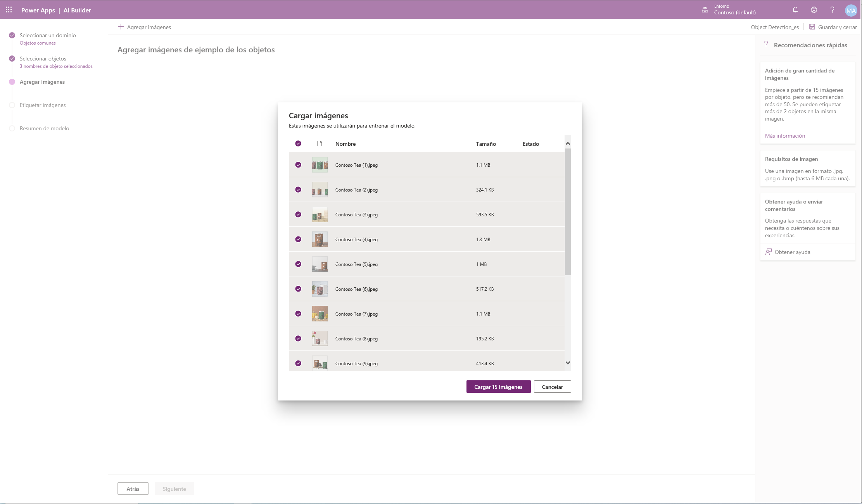Click the scroll up arrow of image list
862x504 pixels.
568,143
